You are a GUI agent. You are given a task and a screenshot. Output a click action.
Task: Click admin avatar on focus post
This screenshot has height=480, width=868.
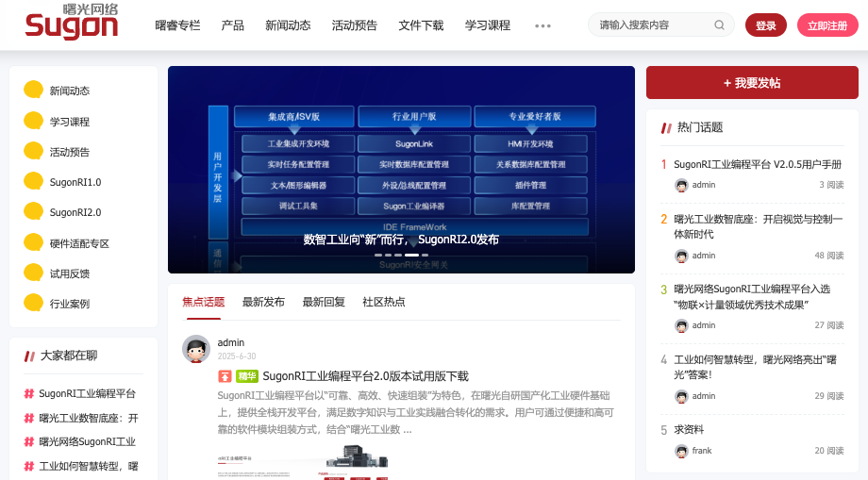coord(196,349)
